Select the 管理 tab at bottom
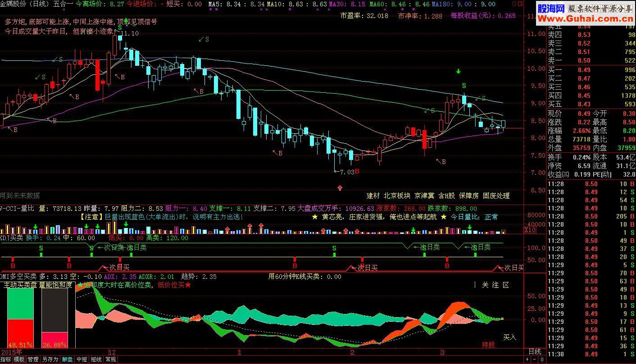The image size is (636, 364). 33,359
